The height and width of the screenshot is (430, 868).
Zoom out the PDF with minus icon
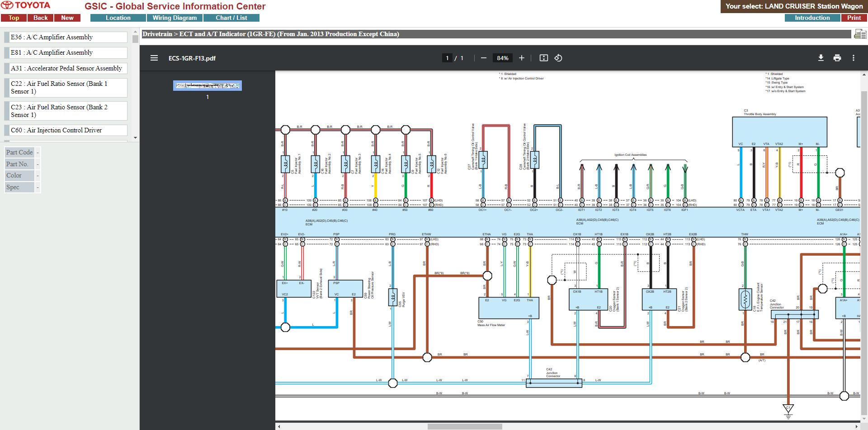click(x=484, y=58)
